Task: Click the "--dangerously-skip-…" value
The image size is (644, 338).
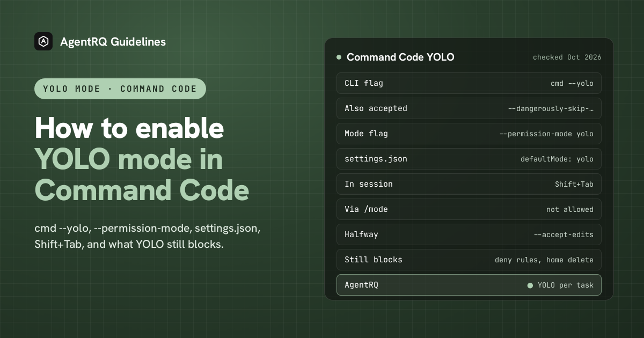Action: coord(551,108)
